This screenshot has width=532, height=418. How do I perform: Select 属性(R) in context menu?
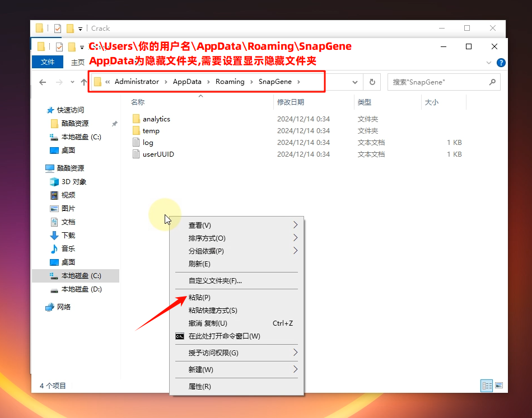(199, 386)
